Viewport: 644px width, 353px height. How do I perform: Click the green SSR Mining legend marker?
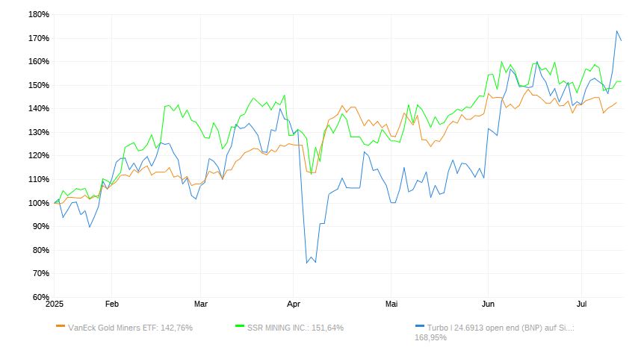(240, 326)
